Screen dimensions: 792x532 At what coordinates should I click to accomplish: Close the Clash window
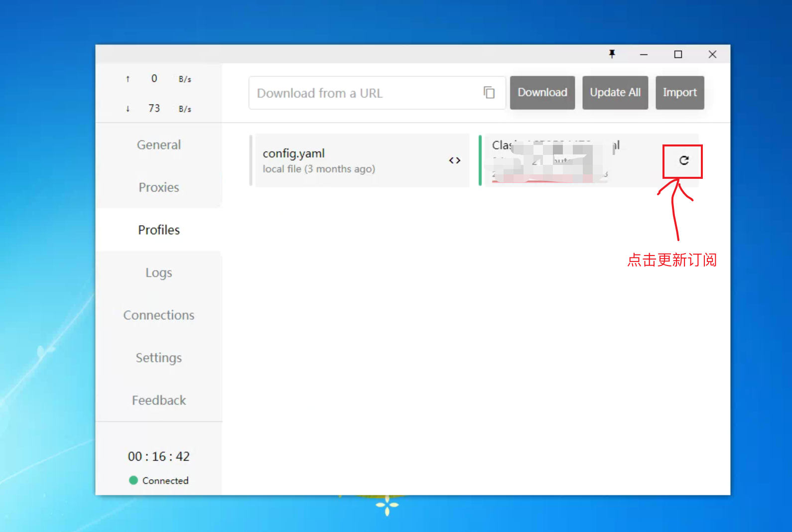[712, 54]
